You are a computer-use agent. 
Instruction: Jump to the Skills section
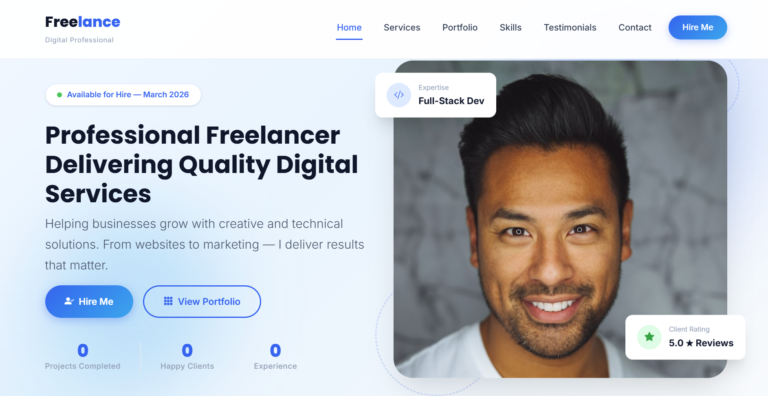[510, 27]
